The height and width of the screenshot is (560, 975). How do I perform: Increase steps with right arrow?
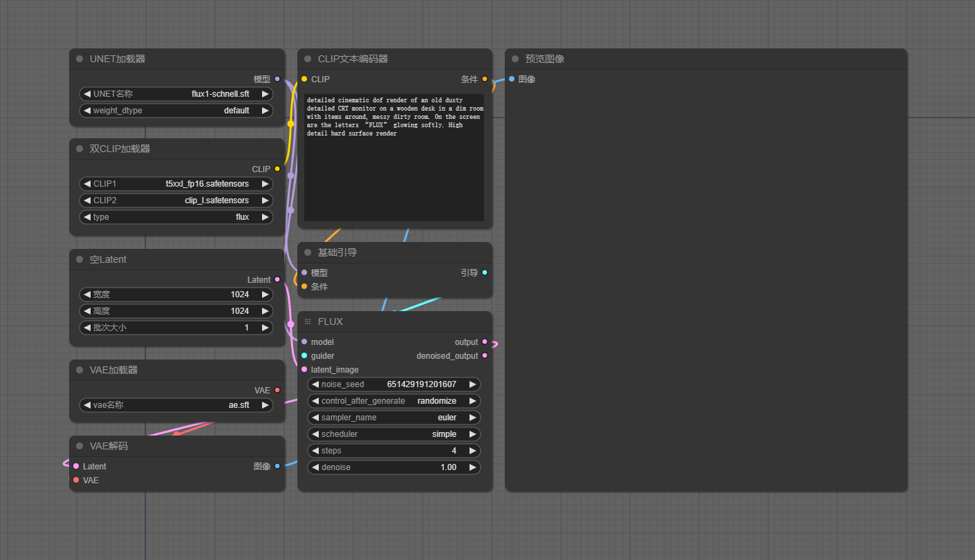(x=473, y=451)
